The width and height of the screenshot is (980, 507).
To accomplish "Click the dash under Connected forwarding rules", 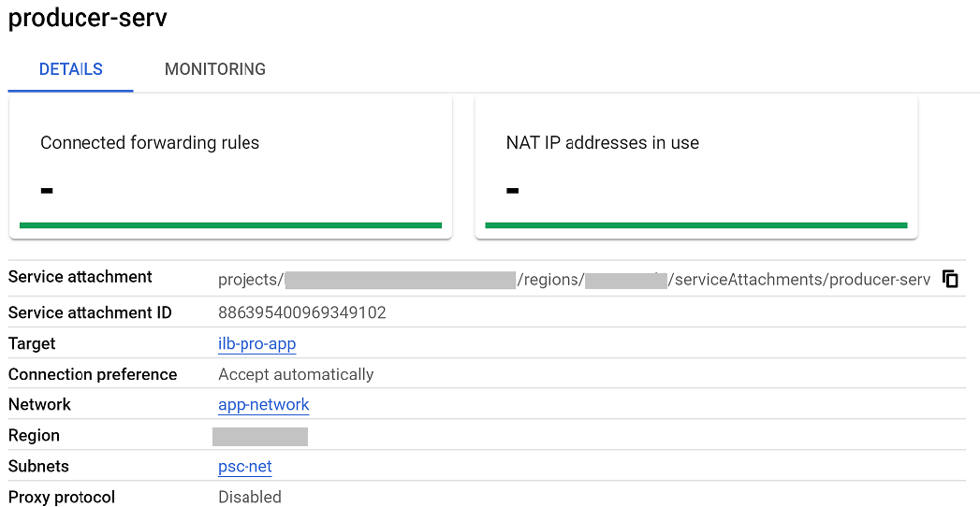I will (47, 191).
